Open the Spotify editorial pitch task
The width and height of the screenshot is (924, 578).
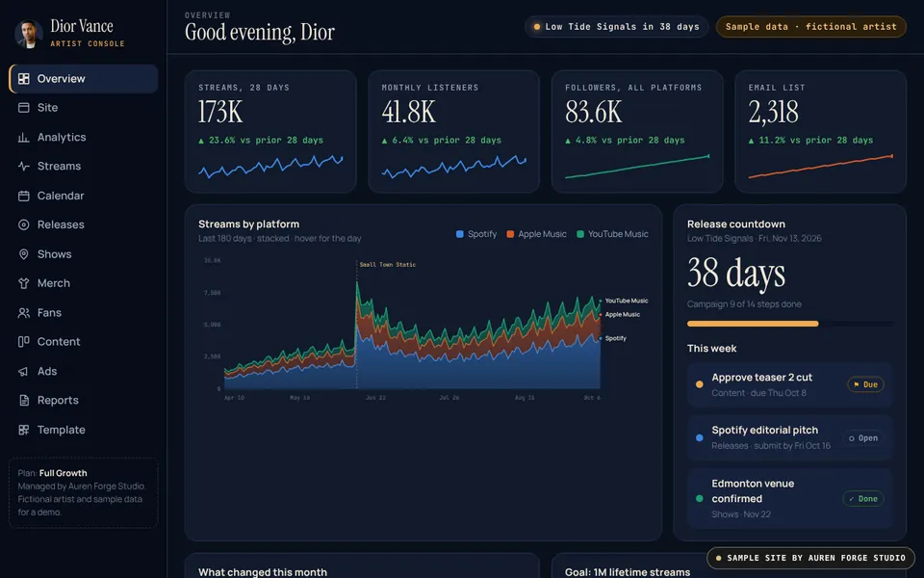(789, 437)
